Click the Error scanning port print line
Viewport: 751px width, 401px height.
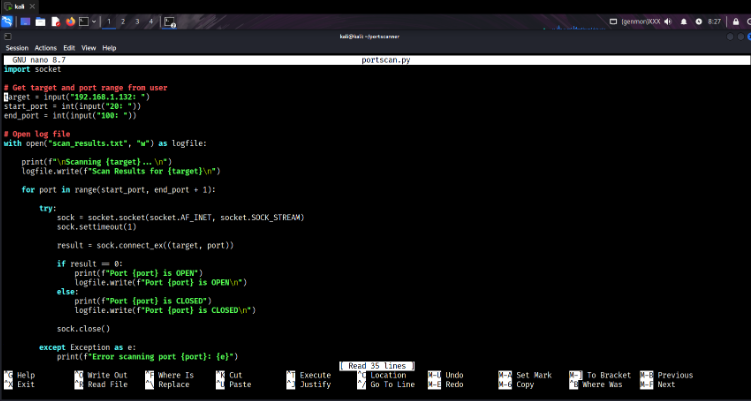[x=148, y=357]
